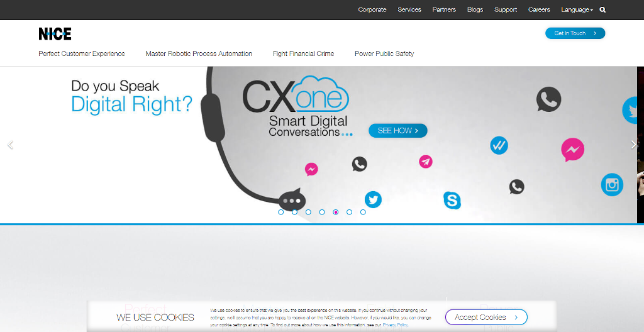This screenshot has height=332, width=644.
Task: Open the Language dropdown
Action: [x=577, y=10]
